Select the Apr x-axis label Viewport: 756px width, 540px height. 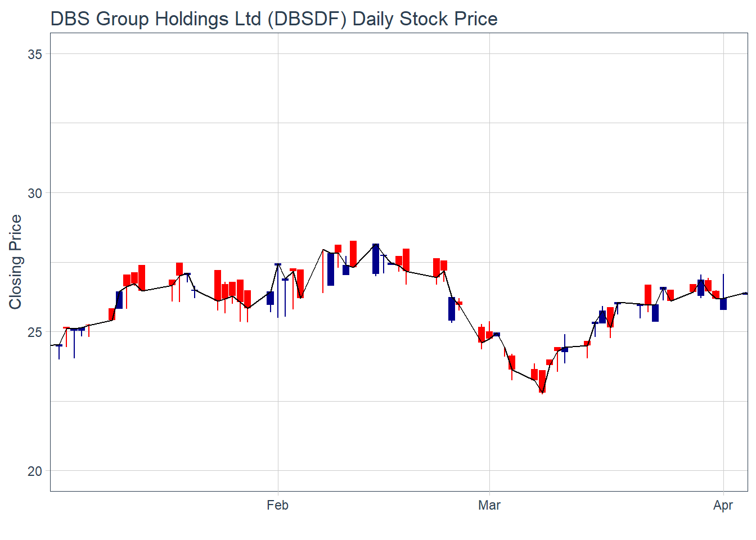[723, 505]
